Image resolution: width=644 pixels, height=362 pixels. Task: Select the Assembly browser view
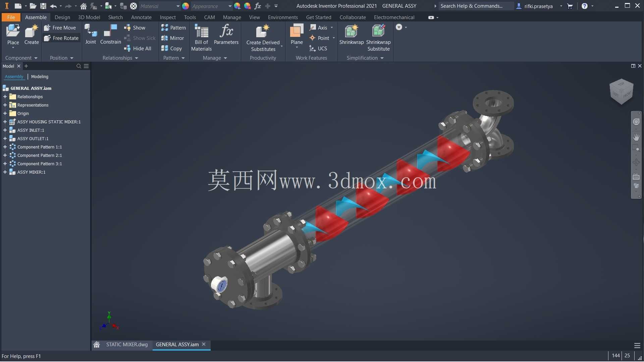[x=14, y=76]
